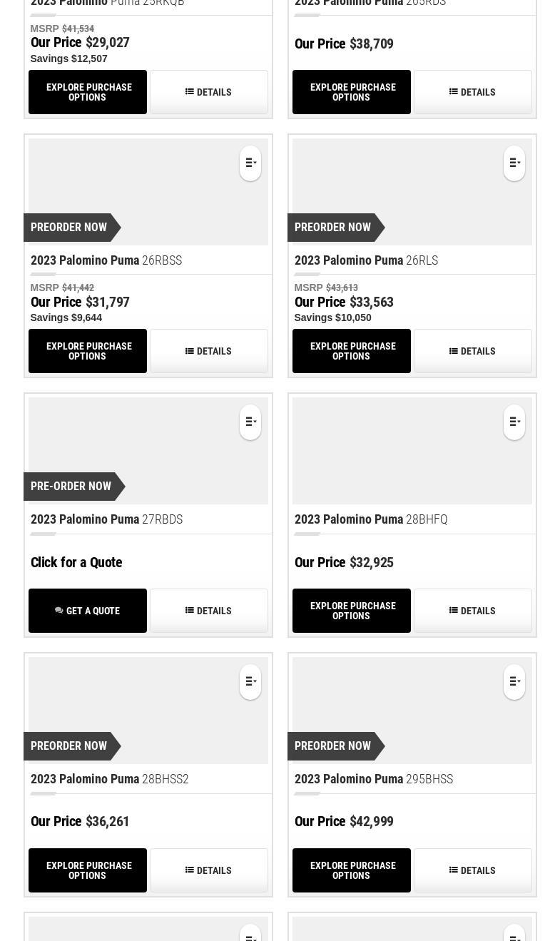View Details for Puma 295BHSS
This screenshot has width=560, height=941.
click(473, 870)
